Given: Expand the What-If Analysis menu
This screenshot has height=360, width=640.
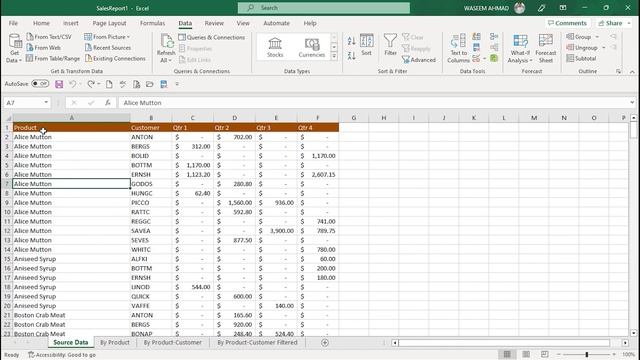Looking at the screenshot, I should [x=520, y=49].
